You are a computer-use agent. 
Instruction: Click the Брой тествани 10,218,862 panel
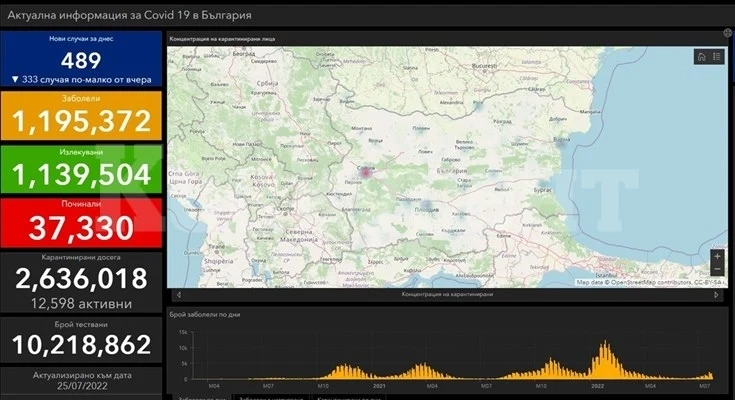[x=81, y=340]
